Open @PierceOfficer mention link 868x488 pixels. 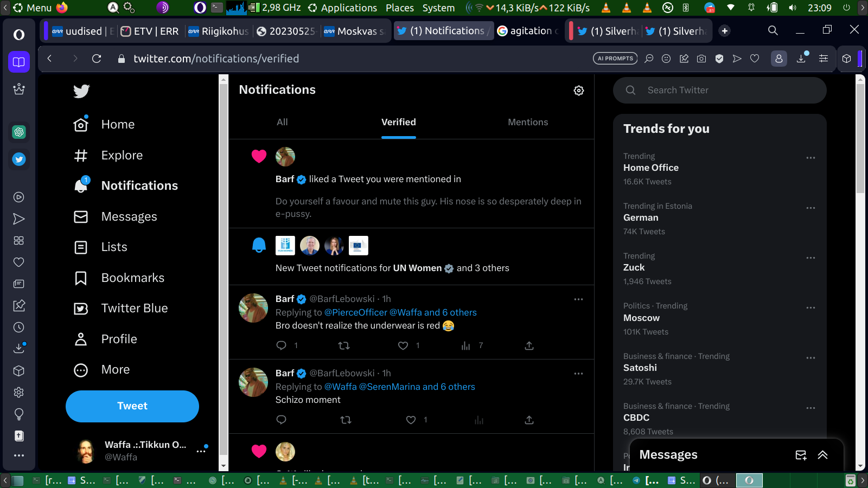[356, 312]
